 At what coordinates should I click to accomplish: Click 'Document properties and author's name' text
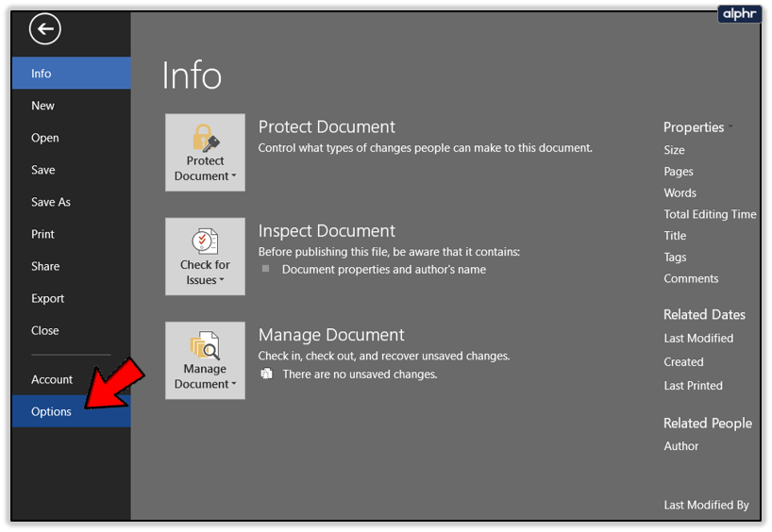[x=383, y=269]
